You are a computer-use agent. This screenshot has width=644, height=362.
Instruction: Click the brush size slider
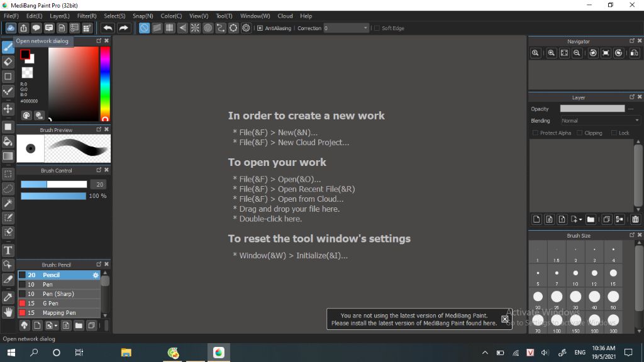click(54, 184)
